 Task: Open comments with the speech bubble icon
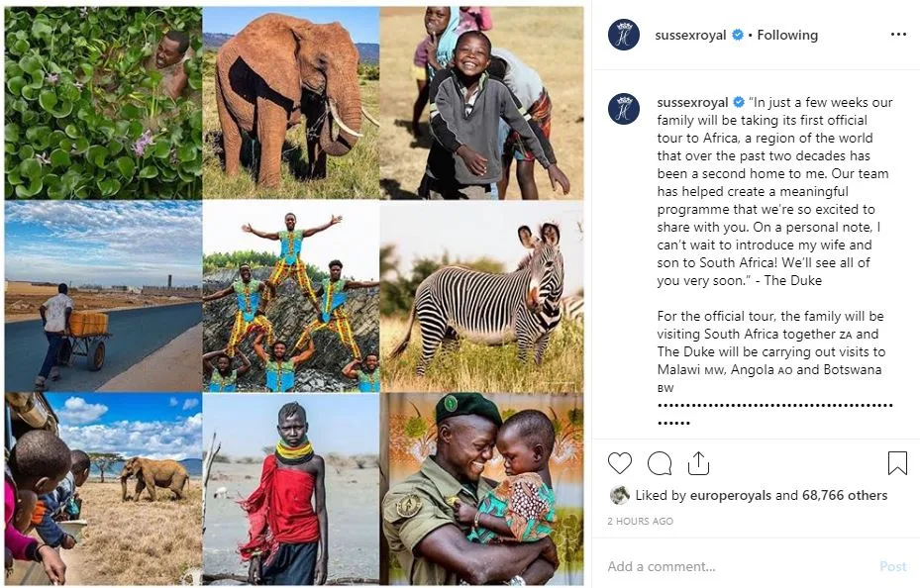click(660, 463)
